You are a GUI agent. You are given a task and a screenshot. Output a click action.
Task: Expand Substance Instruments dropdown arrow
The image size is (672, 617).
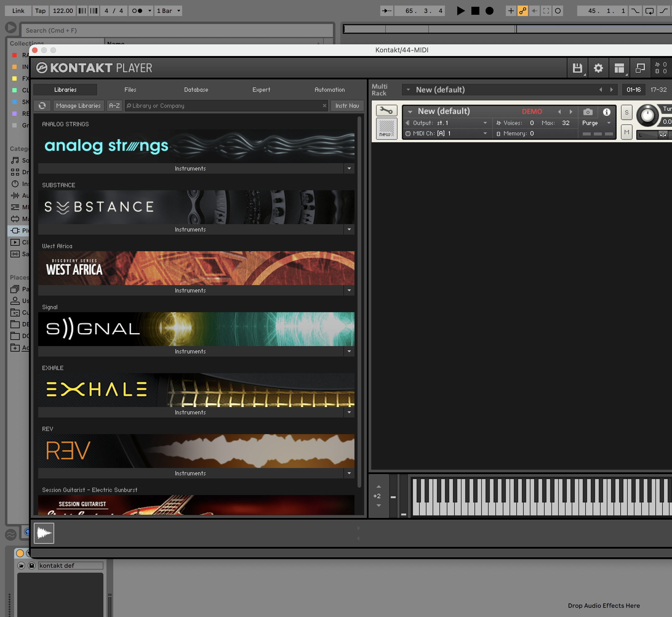click(x=349, y=229)
